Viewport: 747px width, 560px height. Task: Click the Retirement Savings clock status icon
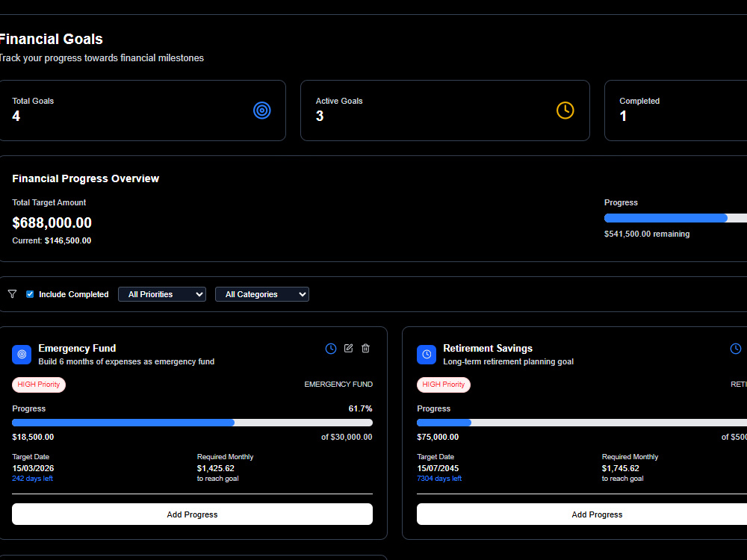click(x=736, y=349)
